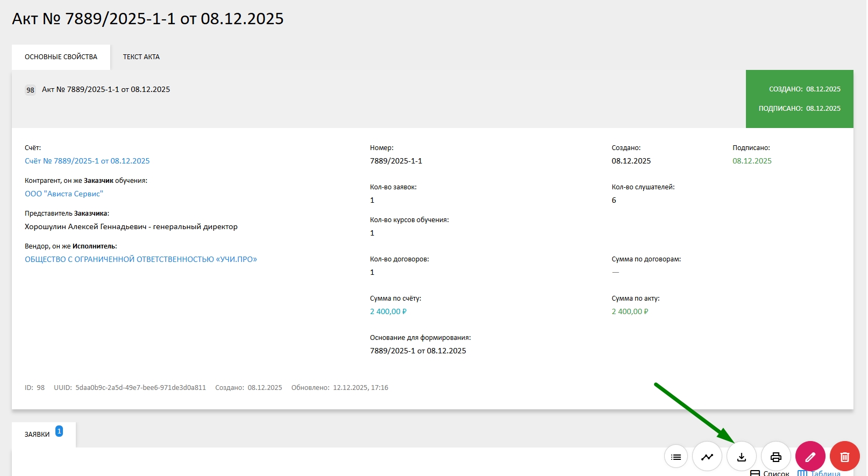Click the download act icon button
This screenshot has height=476, width=868.
(741, 457)
